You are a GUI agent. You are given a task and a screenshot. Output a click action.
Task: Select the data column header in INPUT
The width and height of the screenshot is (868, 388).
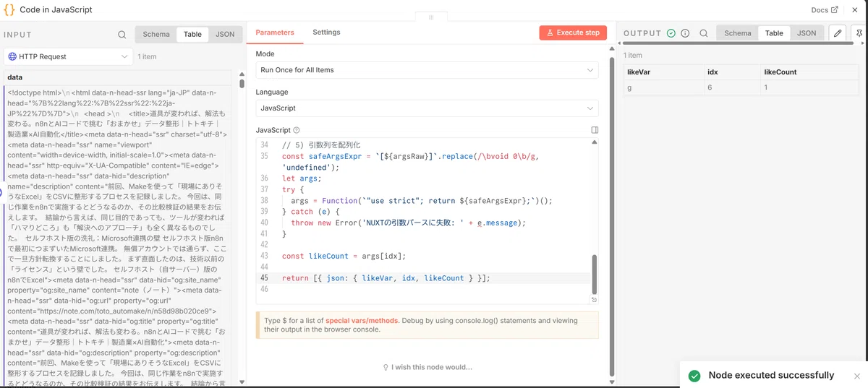tap(117, 77)
